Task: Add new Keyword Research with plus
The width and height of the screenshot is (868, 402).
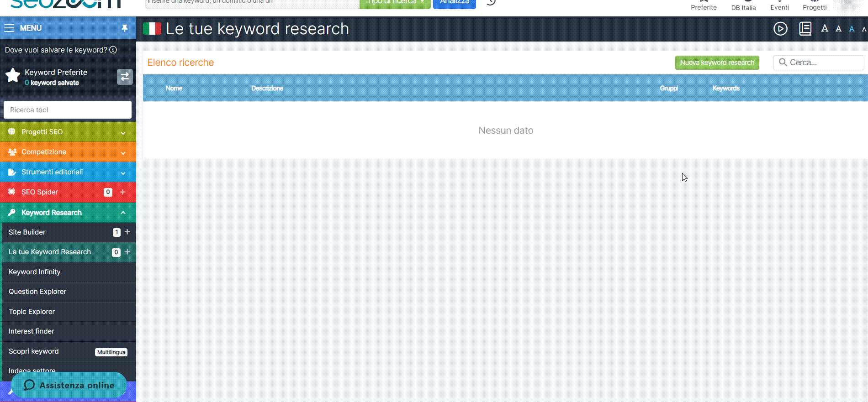Action: point(127,252)
